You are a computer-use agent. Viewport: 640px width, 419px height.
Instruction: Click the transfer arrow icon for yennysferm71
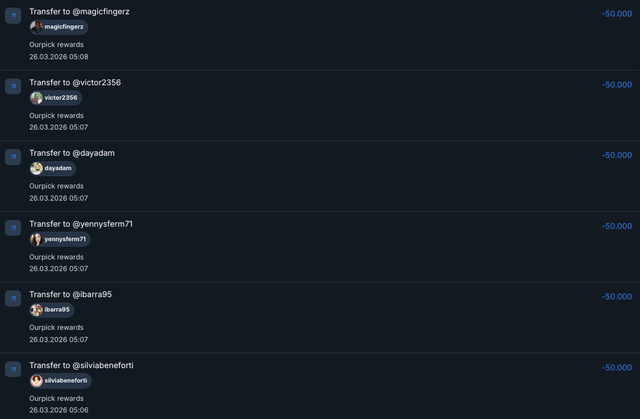[13, 228]
